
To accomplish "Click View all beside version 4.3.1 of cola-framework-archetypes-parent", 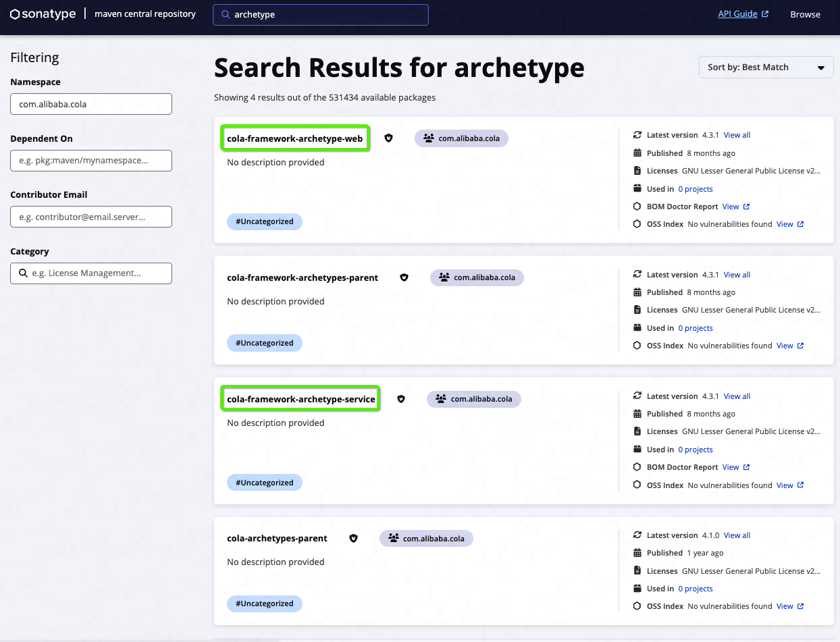I will pos(737,274).
